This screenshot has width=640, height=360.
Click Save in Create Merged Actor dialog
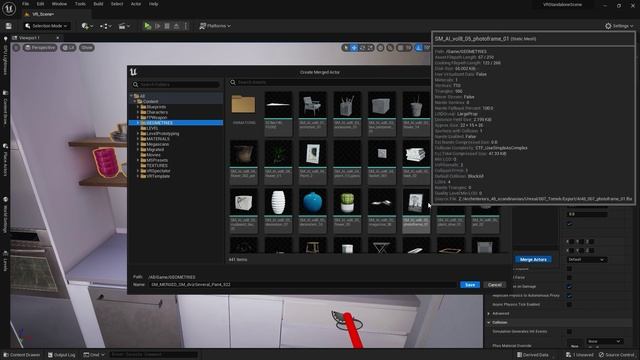pyautogui.click(x=470, y=284)
